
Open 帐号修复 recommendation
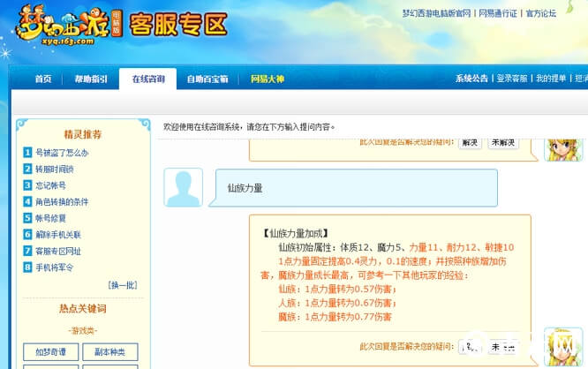click(x=50, y=218)
